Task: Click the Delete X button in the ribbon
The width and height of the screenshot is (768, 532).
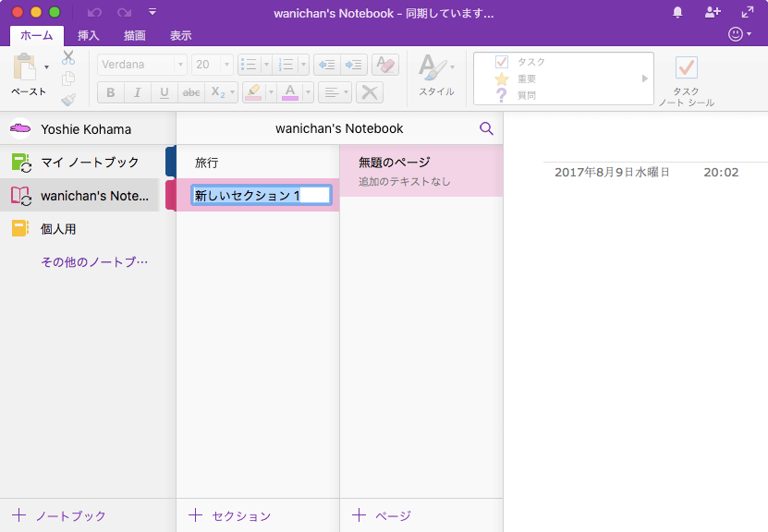Action: click(370, 92)
